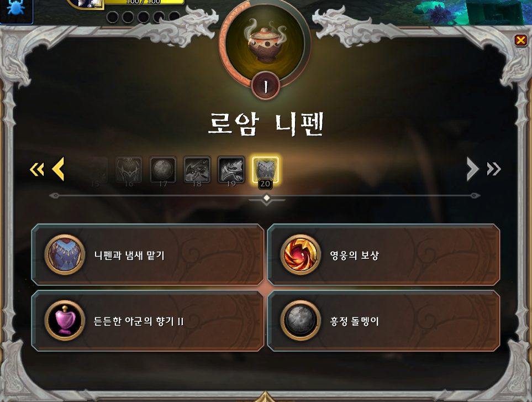Jump to first rewards with double arrow
The image size is (532, 402).
[37, 169]
